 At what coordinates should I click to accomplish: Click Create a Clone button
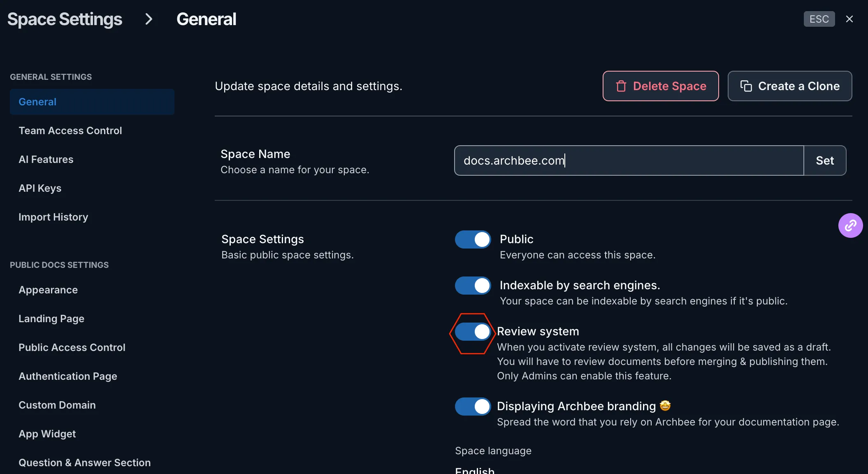pos(790,86)
